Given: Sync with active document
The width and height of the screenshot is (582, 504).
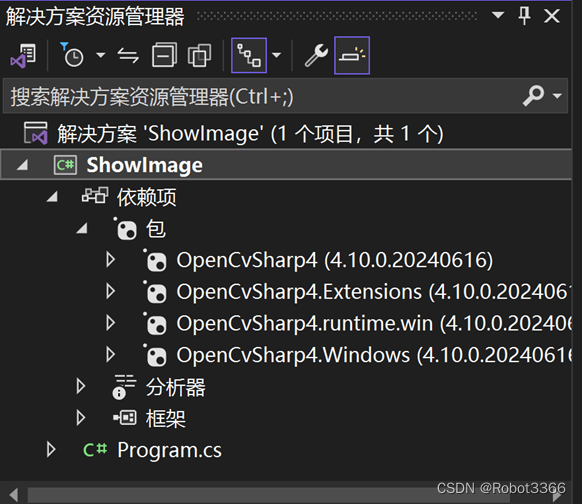Looking at the screenshot, I should coord(128,56).
